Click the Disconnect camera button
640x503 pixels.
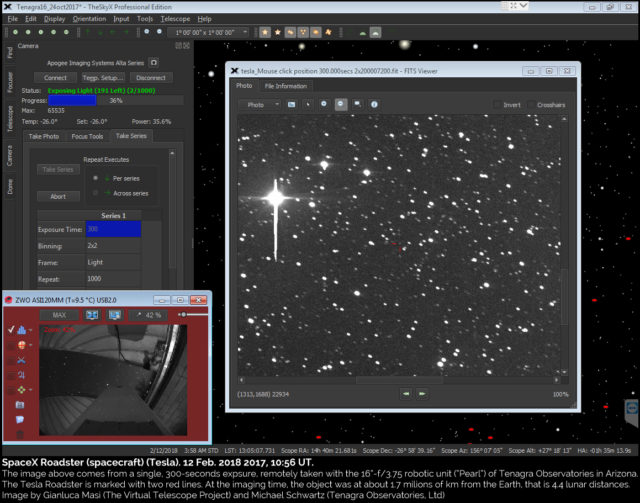[151, 78]
